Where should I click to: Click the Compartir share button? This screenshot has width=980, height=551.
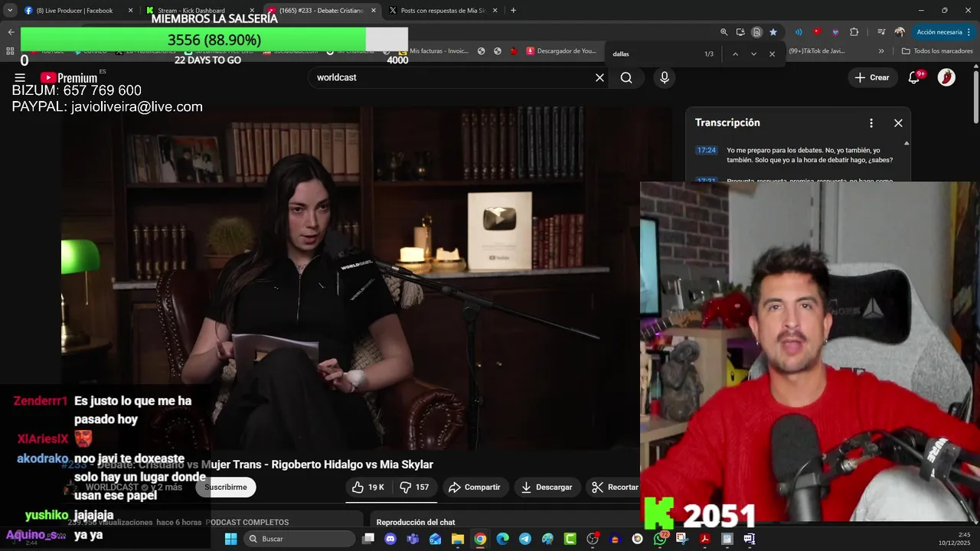click(475, 487)
